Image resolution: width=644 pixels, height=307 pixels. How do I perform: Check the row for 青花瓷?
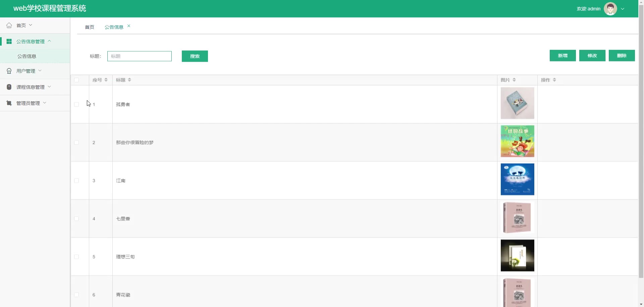(x=76, y=295)
